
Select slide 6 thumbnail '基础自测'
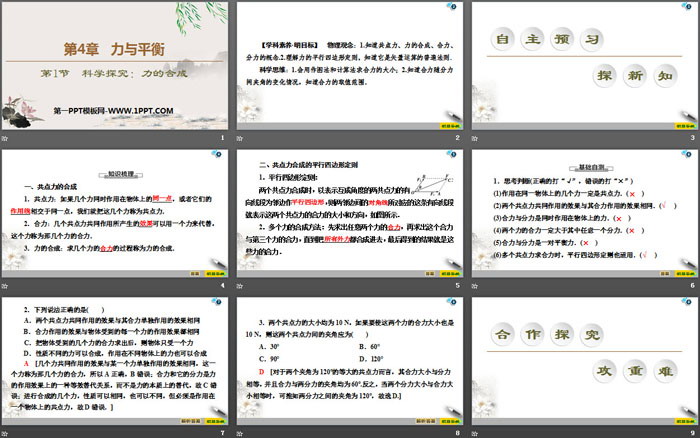point(584,213)
